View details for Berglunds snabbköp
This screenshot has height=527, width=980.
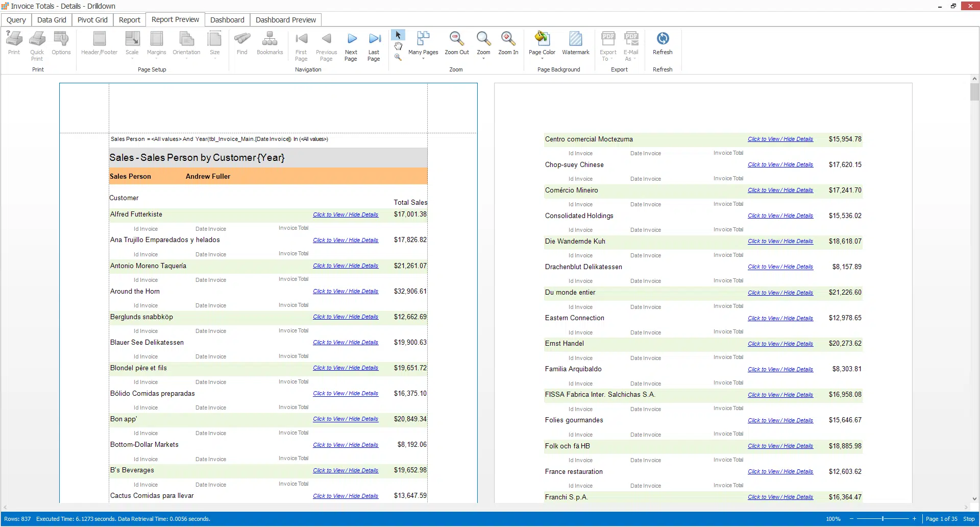coord(346,317)
